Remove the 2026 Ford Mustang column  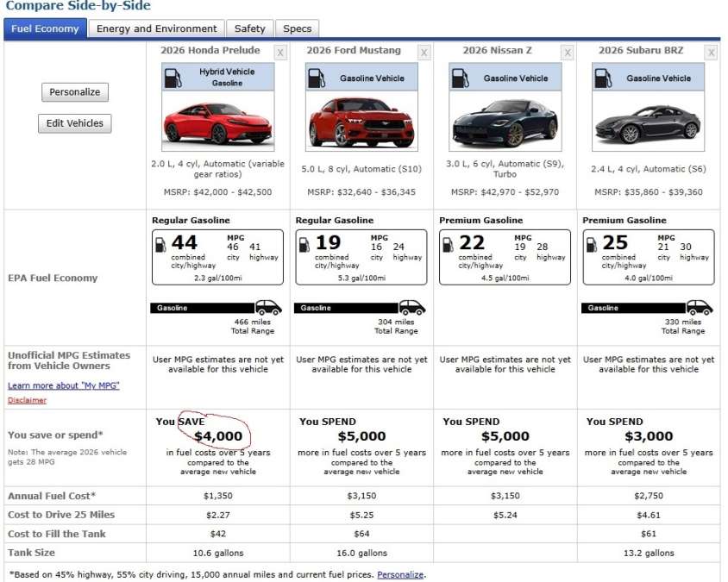(424, 53)
